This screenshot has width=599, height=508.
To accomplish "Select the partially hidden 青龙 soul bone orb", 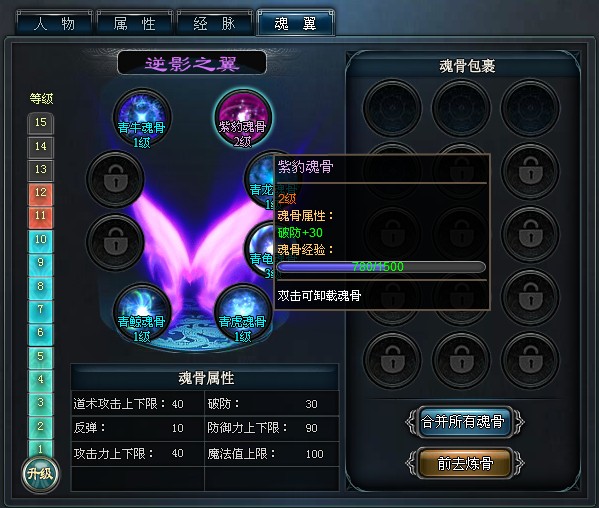I will coord(260,180).
